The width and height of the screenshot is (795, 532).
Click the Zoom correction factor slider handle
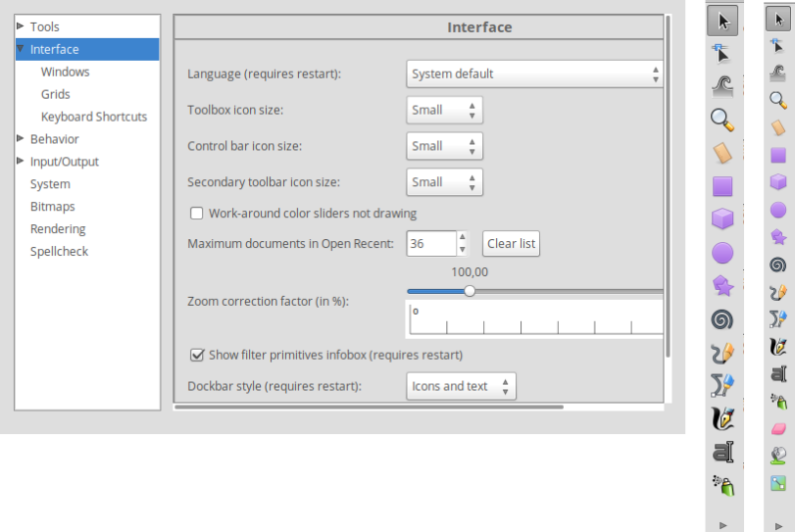pyautogui.click(x=470, y=291)
